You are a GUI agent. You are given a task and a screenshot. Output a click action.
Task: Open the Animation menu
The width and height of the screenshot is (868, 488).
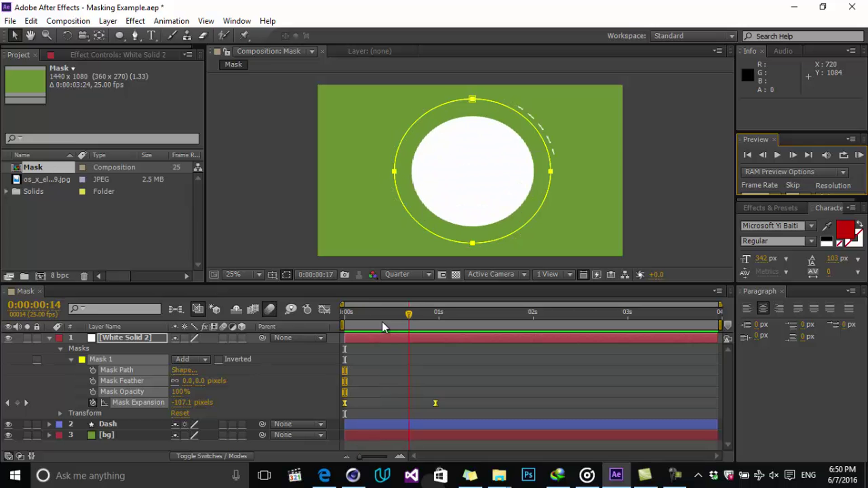point(171,21)
